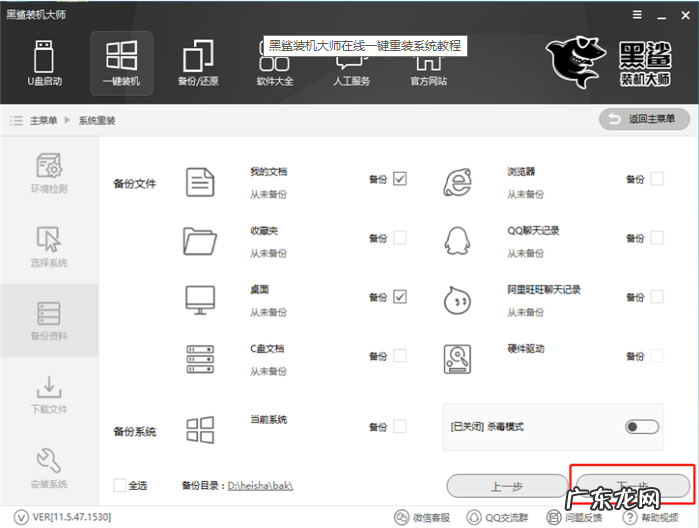The width and height of the screenshot is (699, 528).
Task: Open QQ交流群 in status bar
Action: (497, 517)
